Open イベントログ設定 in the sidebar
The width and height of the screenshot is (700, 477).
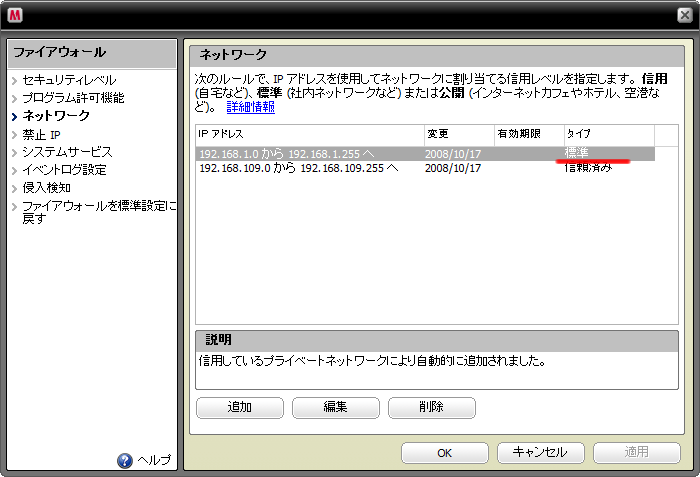click(x=64, y=170)
